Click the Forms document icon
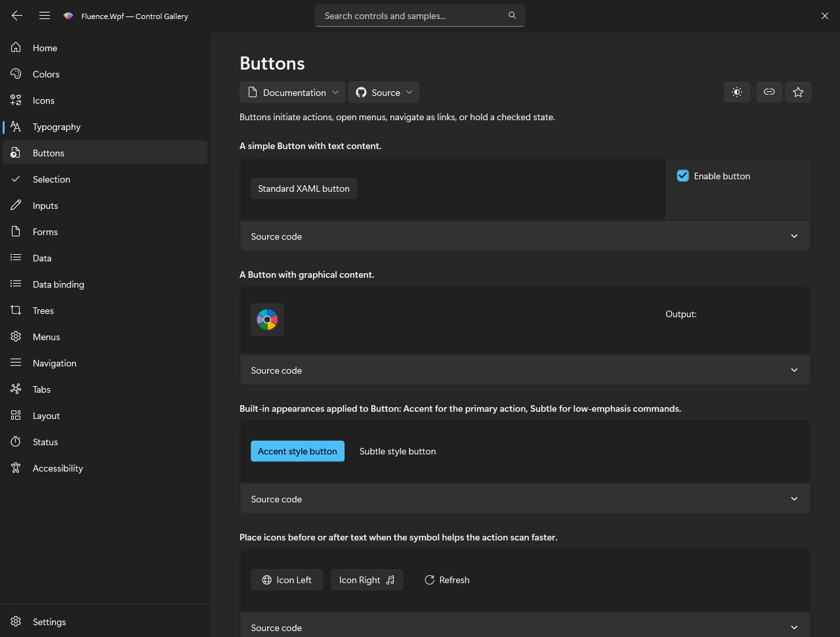The width and height of the screenshot is (840, 637). [16, 231]
